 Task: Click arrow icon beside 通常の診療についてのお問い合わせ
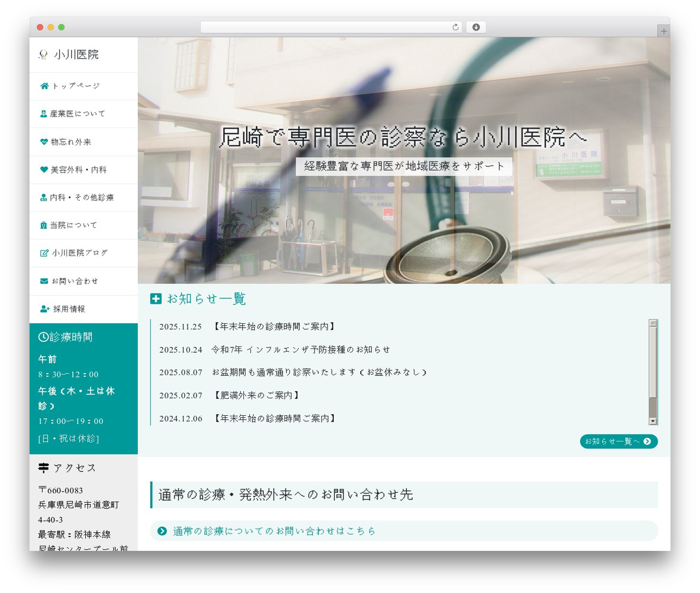(x=162, y=531)
